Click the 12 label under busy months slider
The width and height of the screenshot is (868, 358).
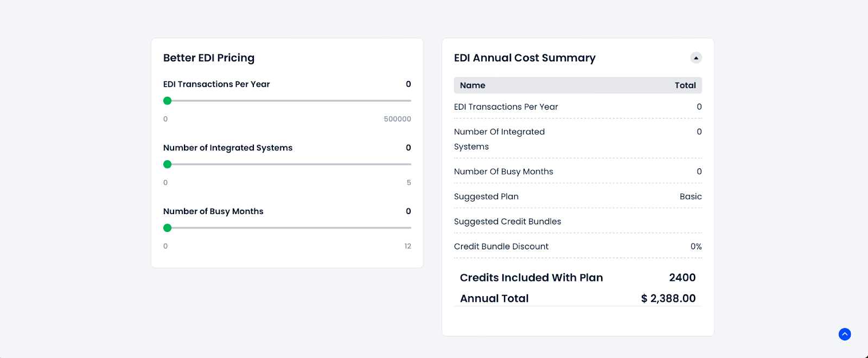pos(407,246)
